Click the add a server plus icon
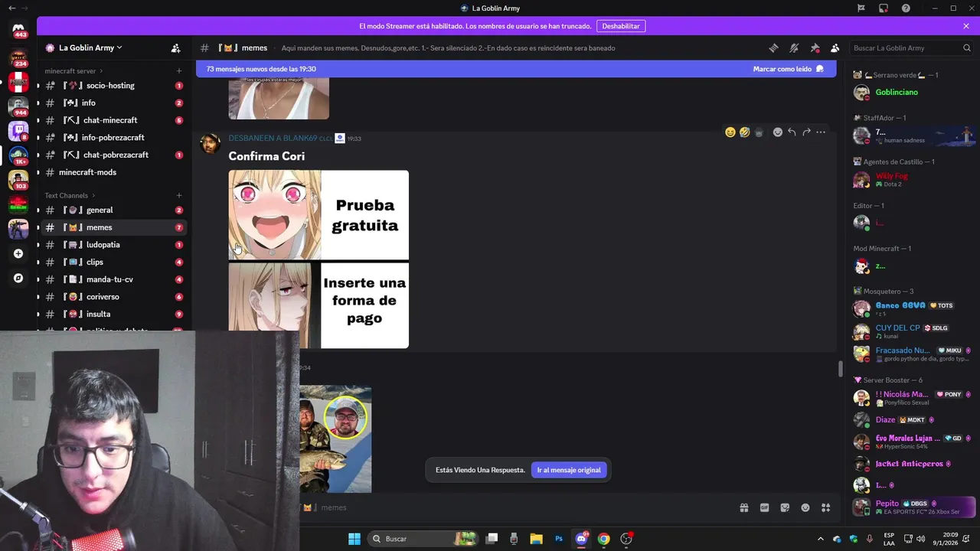 click(18, 253)
